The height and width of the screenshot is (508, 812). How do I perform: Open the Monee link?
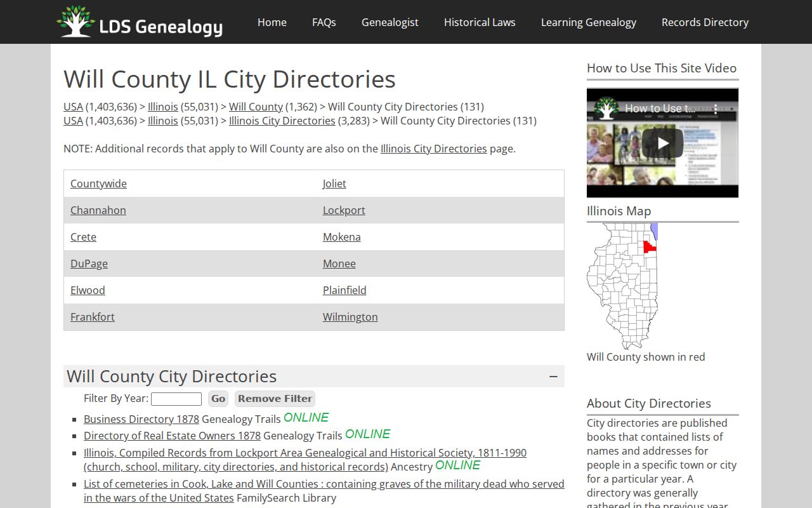click(x=339, y=264)
